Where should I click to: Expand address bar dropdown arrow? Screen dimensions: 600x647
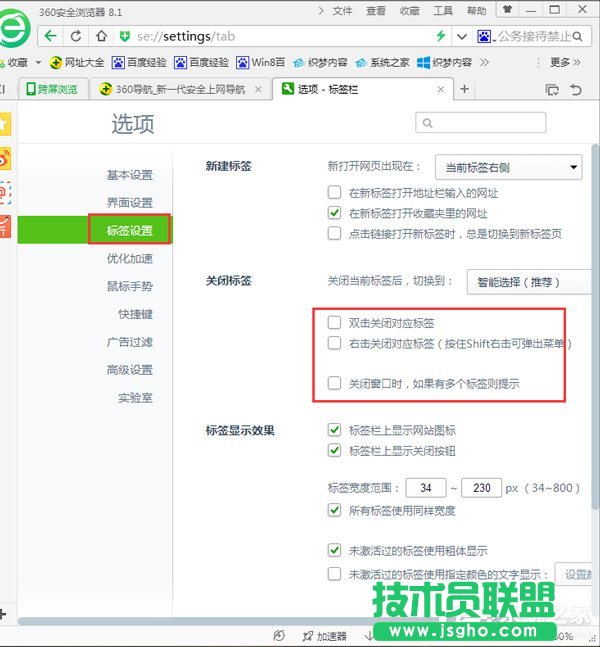[461, 36]
